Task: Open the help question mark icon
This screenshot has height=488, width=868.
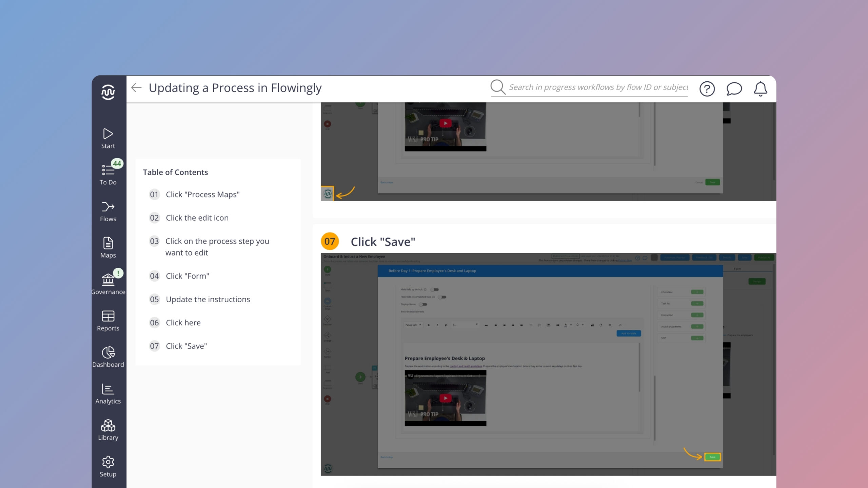Action: click(707, 89)
